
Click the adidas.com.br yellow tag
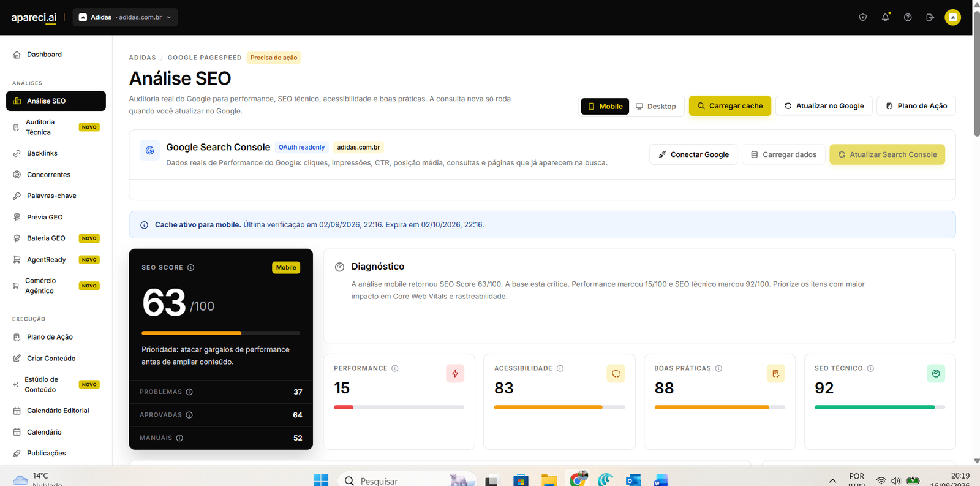tap(358, 147)
